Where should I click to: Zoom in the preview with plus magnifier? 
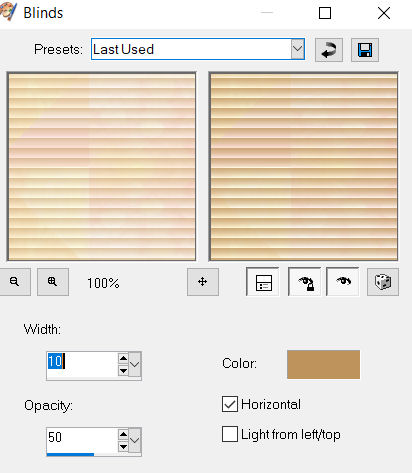point(53,282)
